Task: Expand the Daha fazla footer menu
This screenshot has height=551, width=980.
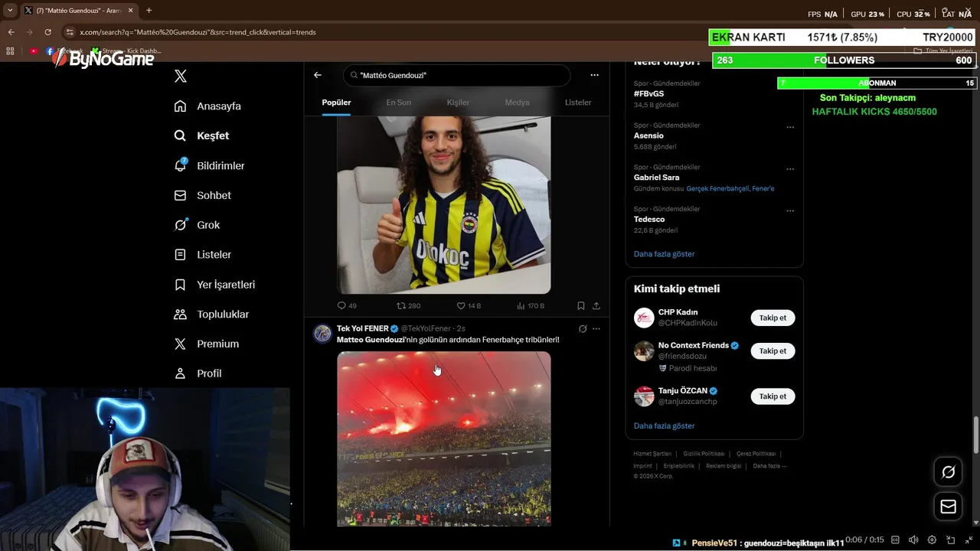Action: pos(769,466)
